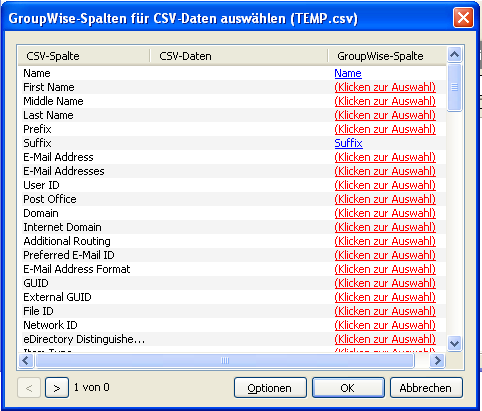Choose GroupWise column for E-Mail Address row
Image resolution: width=482 pixels, height=411 pixels.
(385, 157)
